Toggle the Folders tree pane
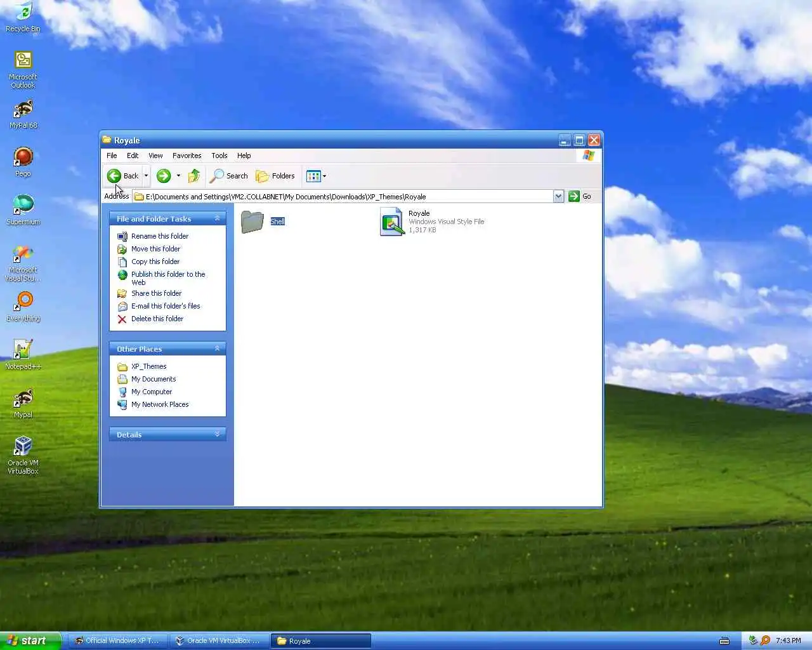The width and height of the screenshot is (812, 650). (x=275, y=176)
